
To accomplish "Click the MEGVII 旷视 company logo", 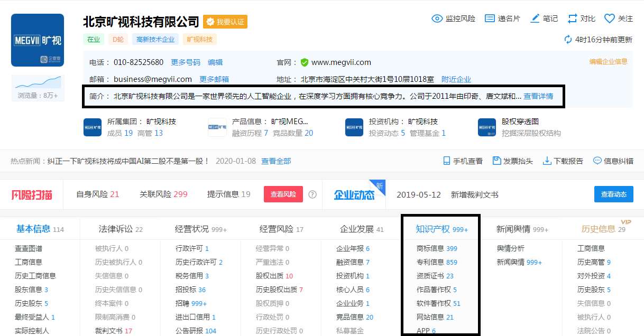I will click(x=38, y=40).
